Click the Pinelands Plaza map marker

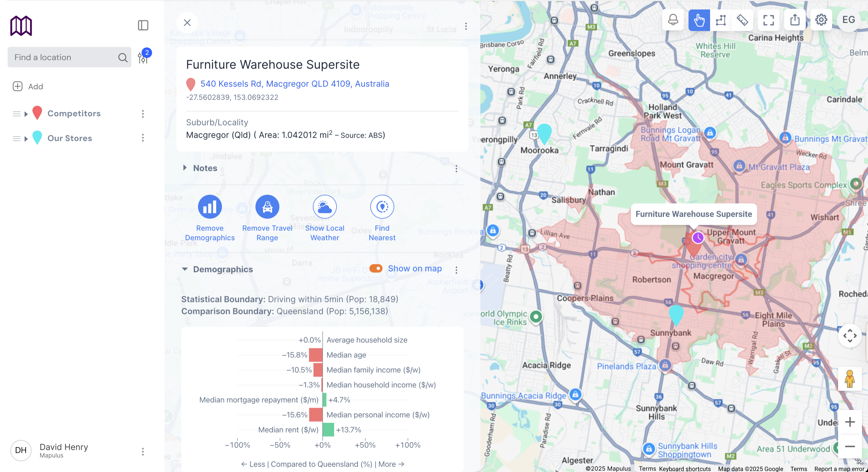click(665, 365)
